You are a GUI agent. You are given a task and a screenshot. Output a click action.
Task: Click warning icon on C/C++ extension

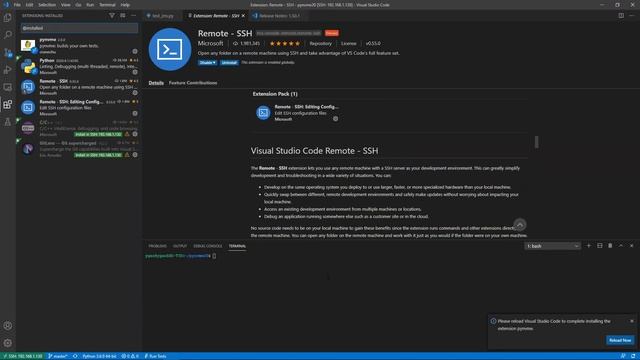127,134
